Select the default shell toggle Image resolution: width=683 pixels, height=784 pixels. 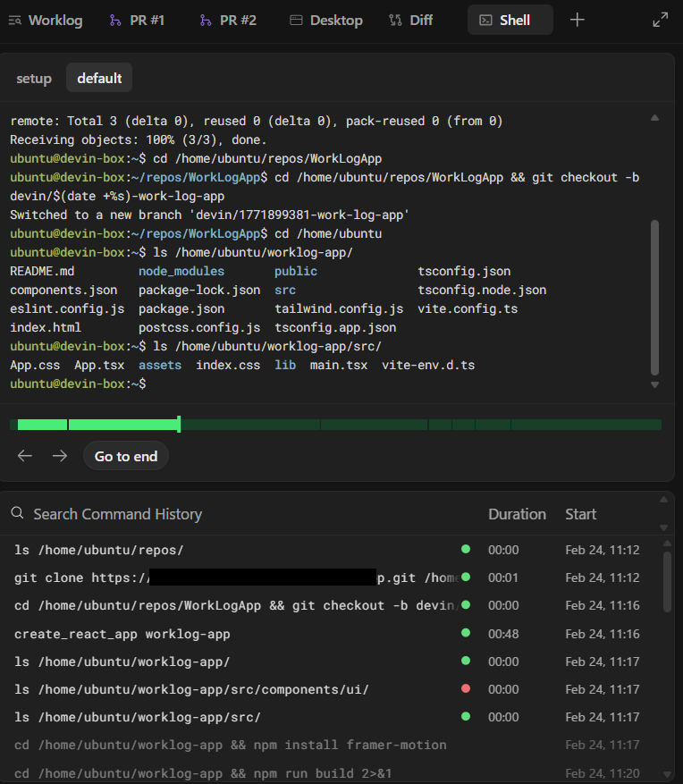[x=99, y=78]
